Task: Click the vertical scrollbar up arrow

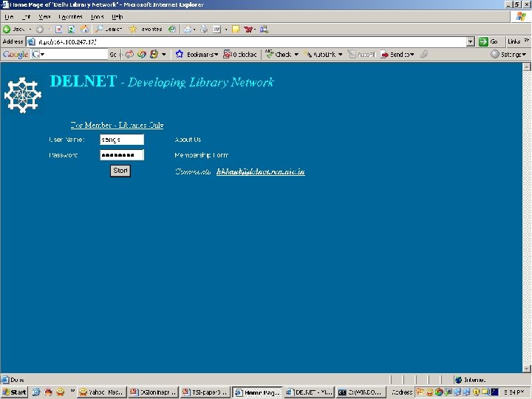Action: 526,66
